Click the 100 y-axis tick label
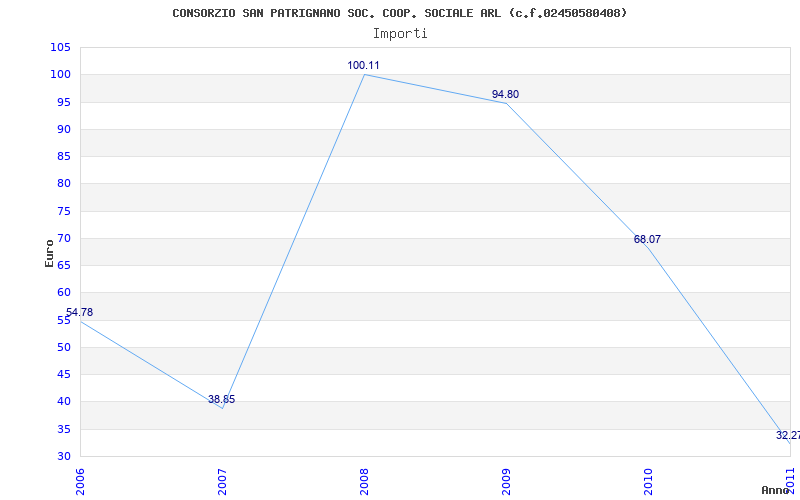Screen dimensions: 800x500 (60, 74)
